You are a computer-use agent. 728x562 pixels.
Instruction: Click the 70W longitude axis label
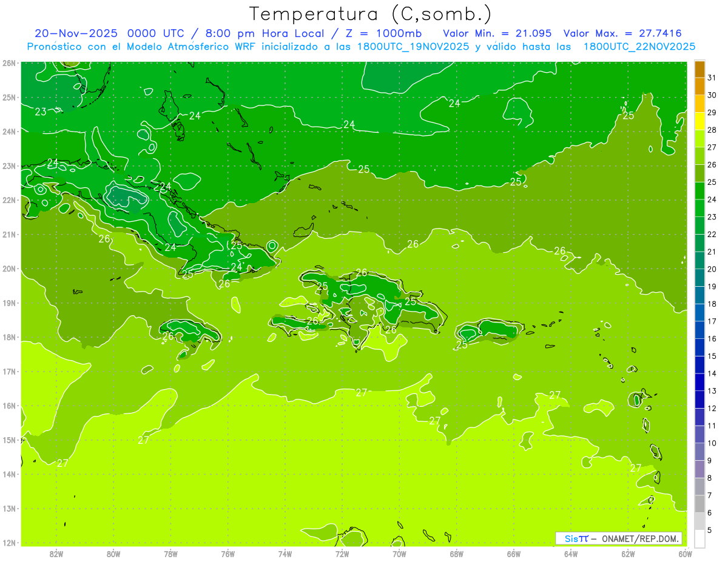399,553
